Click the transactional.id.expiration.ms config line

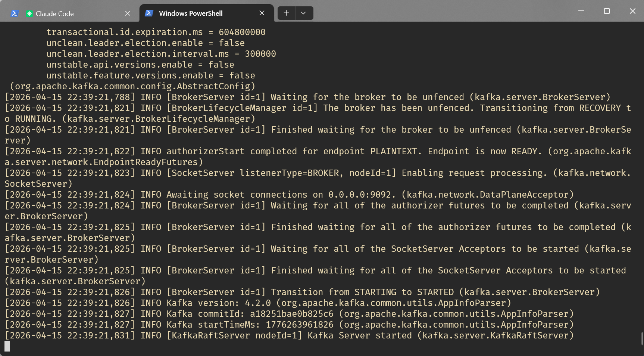click(x=156, y=32)
